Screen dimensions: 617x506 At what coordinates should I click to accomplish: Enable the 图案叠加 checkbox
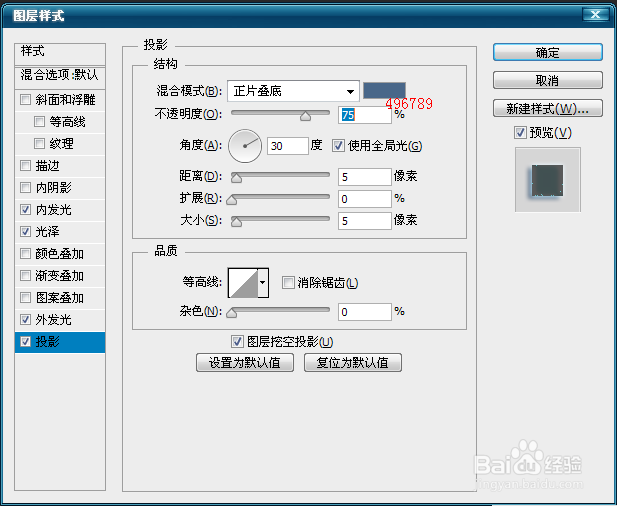(x=26, y=298)
